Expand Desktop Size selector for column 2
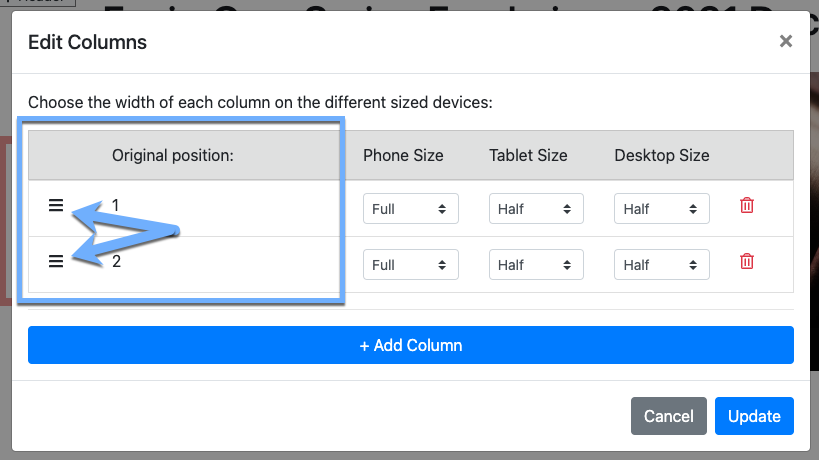 click(x=662, y=265)
